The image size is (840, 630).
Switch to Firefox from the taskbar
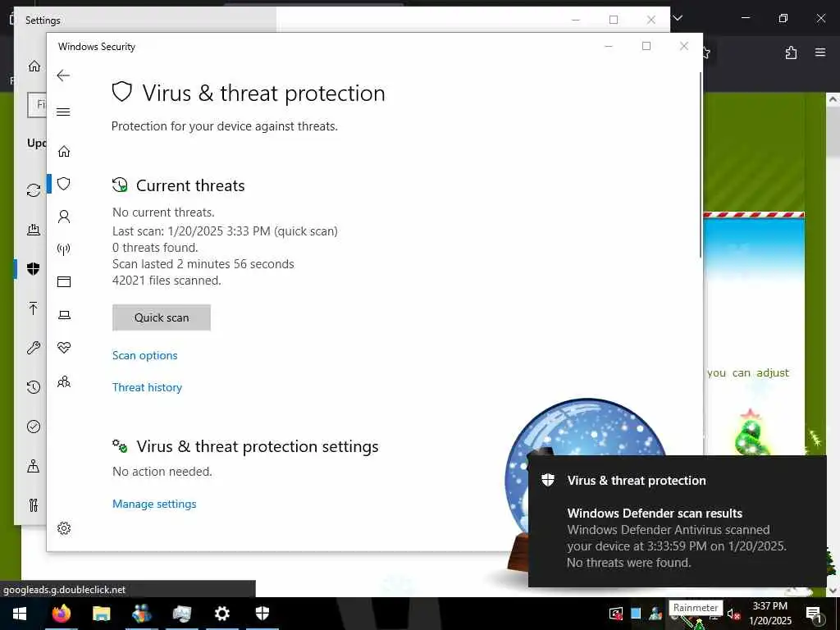[x=61, y=614]
